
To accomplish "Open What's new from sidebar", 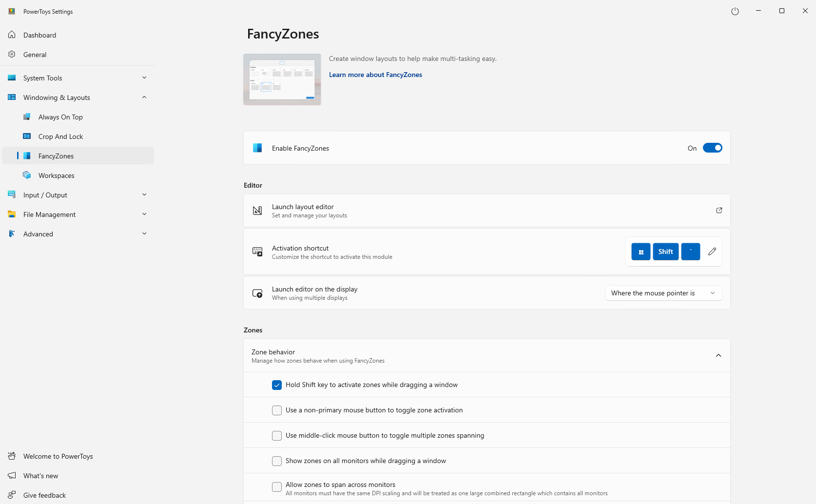I will coord(40,476).
